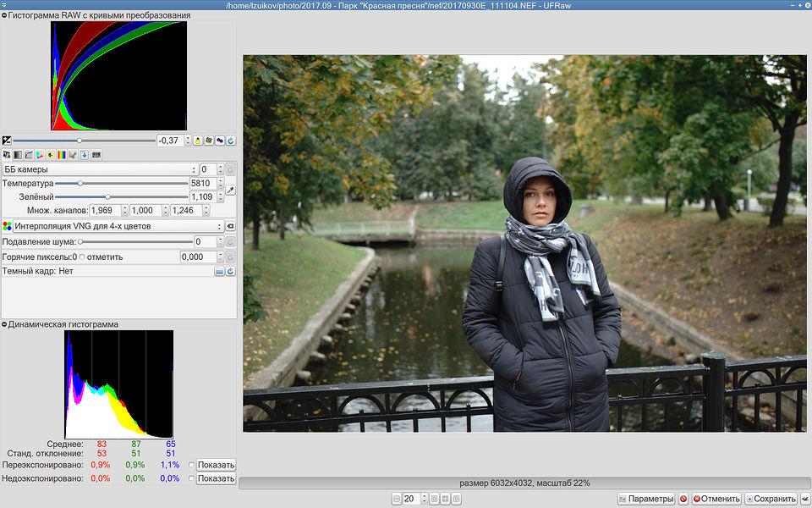Click the delete button with the red prohibition icon
Screen dimensions: 812x508
point(683,499)
